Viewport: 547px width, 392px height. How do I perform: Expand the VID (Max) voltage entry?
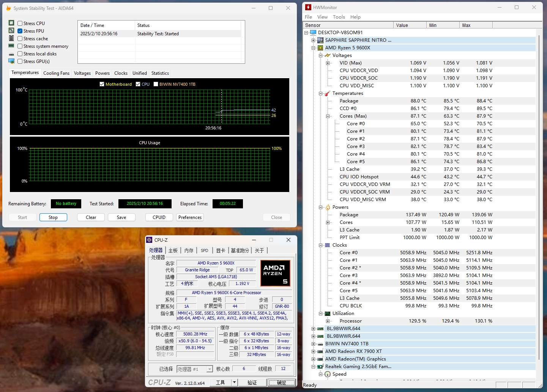(328, 63)
